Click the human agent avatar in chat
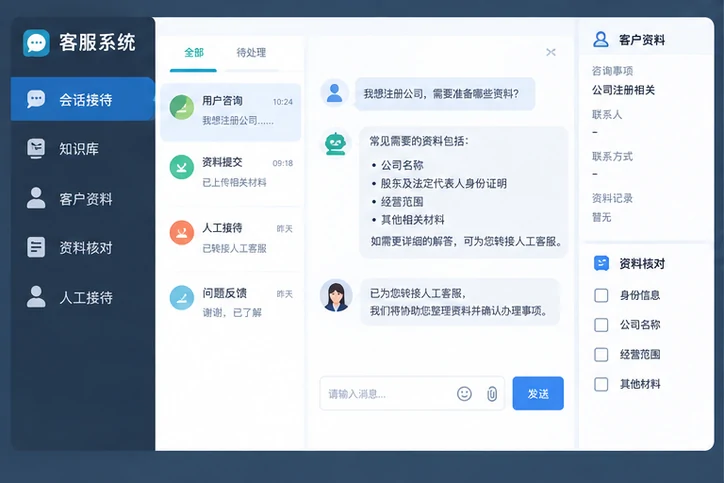The width and height of the screenshot is (724, 483). pos(336,296)
